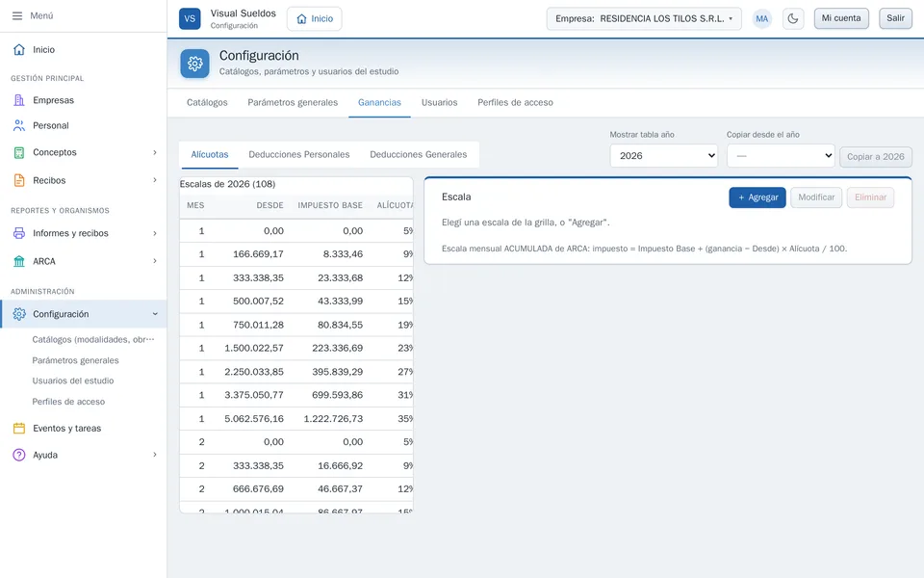Open the ARCA bank icon
924x578 pixels.
pyautogui.click(x=19, y=261)
